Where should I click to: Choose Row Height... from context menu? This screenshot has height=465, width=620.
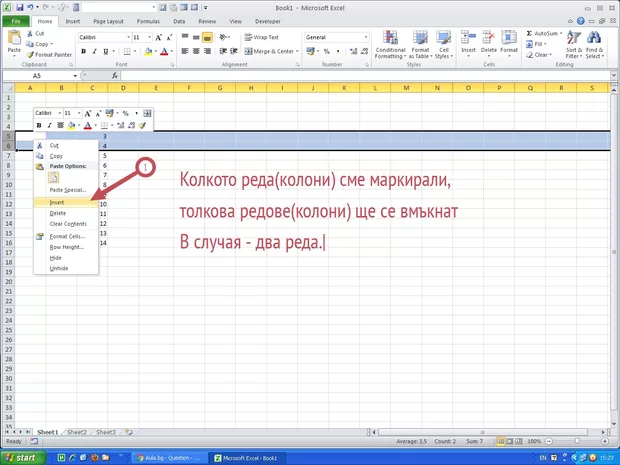[x=66, y=247]
